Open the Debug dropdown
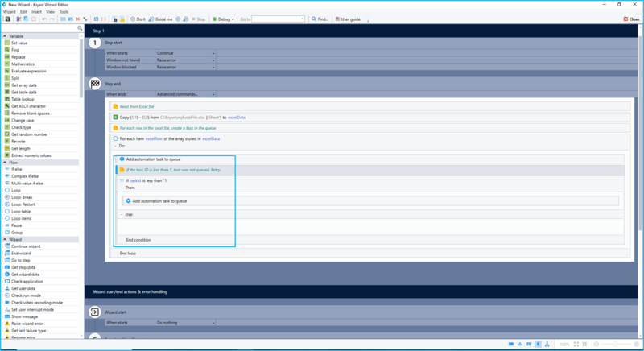Image resolution: width=644 pixels, height=351 pixels. point(224,18)
